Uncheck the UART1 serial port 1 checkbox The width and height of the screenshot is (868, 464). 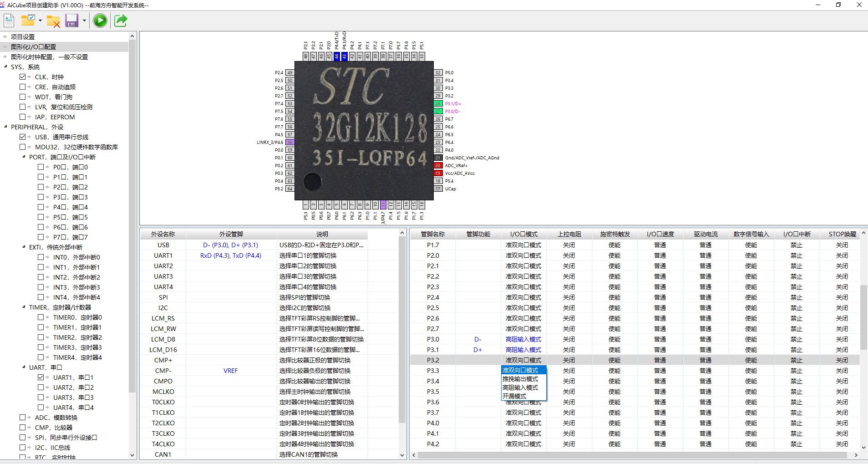tap(41, 377)
